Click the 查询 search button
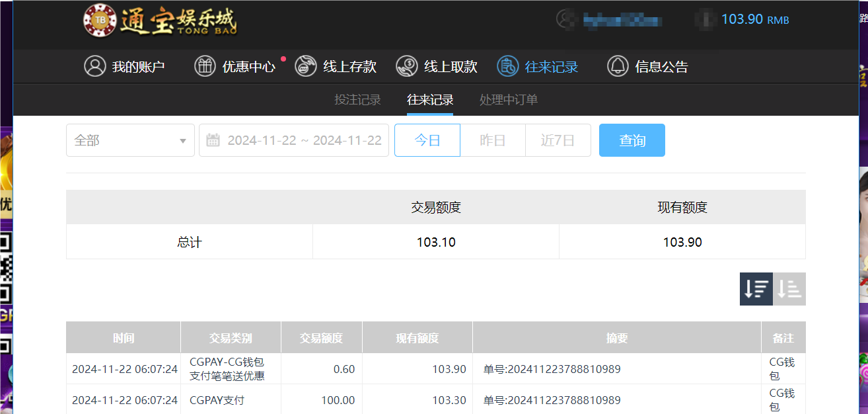The image size is (868, 414). pyautogui.click(x=632, y=140)
